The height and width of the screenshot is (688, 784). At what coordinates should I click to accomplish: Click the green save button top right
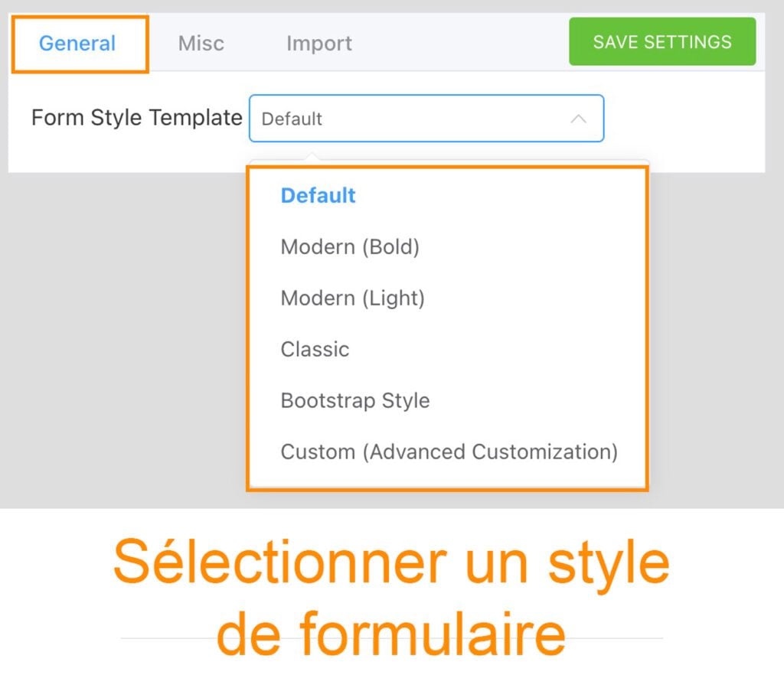click(x=661, y=42)
